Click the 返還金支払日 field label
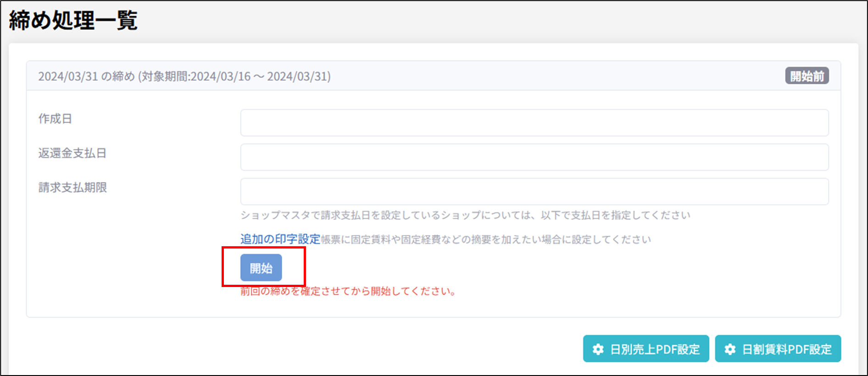Image resolution: width=868 pixels, height=376 pixels. point(72,153)
